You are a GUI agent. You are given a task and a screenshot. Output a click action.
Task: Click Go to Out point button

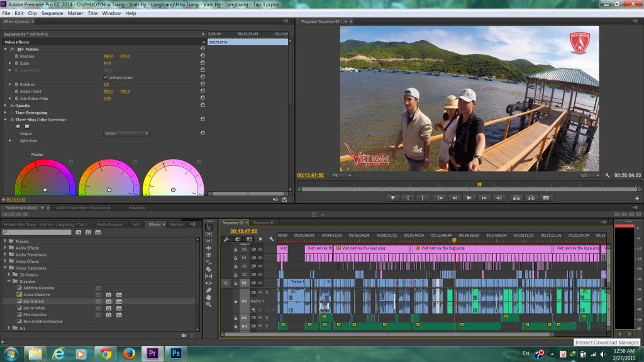point(499,198)
